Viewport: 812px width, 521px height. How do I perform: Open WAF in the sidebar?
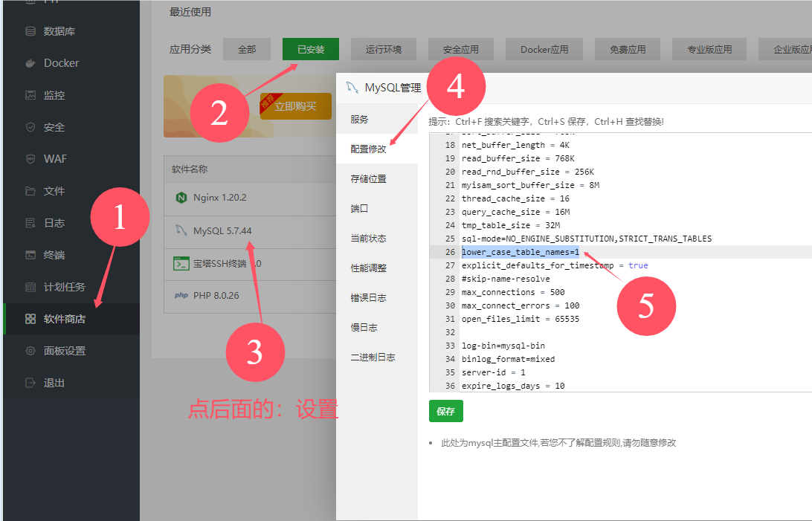point(56,159)
